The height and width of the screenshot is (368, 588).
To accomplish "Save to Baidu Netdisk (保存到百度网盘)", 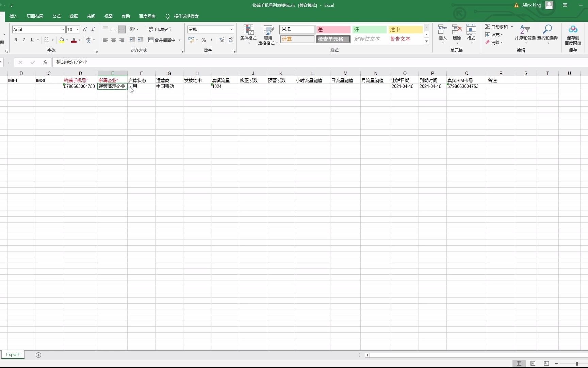I will 573,35.
